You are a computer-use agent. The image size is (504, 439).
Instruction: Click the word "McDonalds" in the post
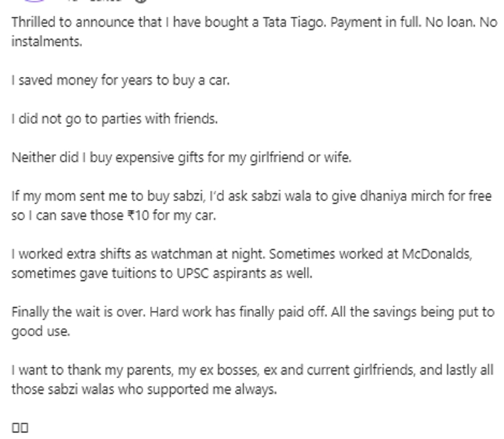(436, 254)
